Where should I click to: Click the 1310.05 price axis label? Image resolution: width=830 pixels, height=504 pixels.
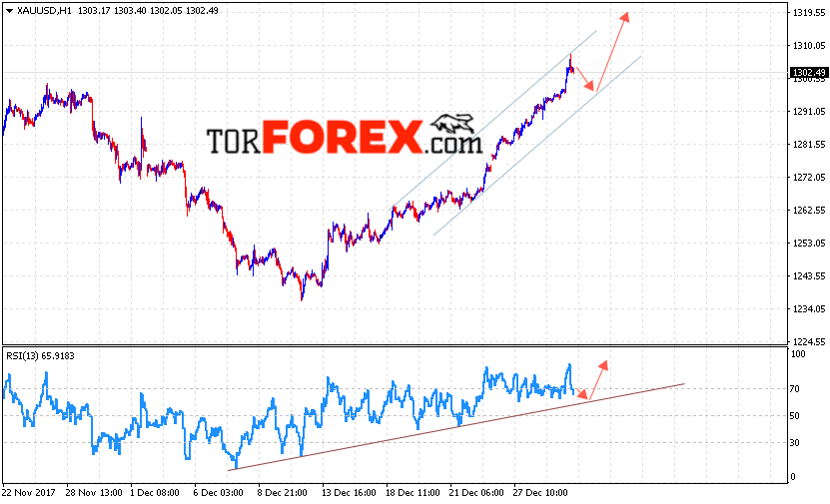(809, 46)
